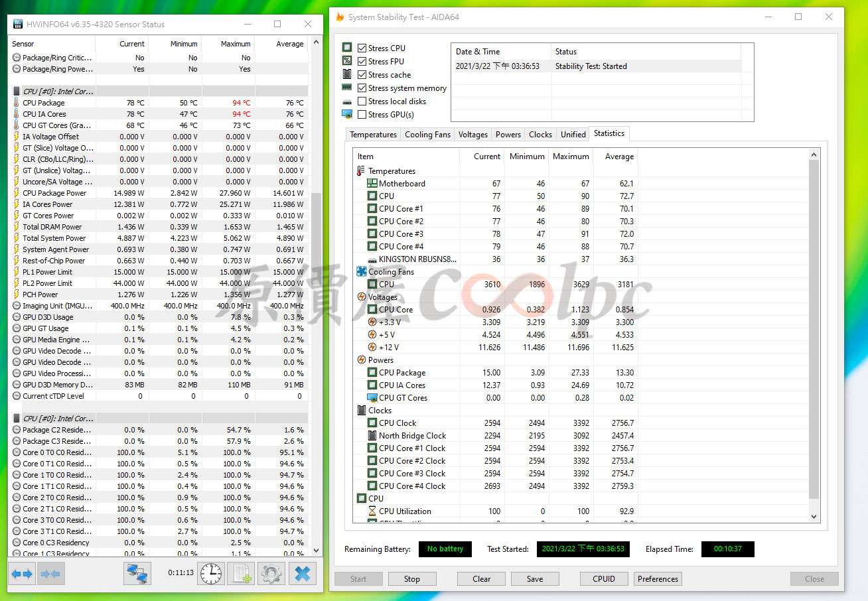Viewport: 868px width, 601px height.
Task: Toggle the Stress cache checkbox
Action: tap(362, 75)
